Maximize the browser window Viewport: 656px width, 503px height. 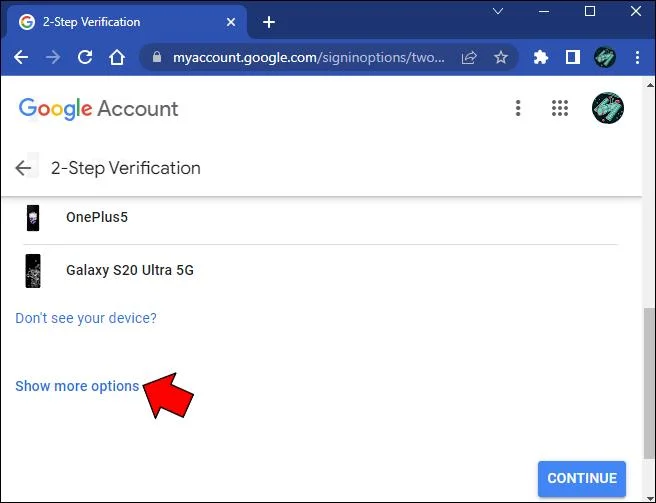coord(590,11)
